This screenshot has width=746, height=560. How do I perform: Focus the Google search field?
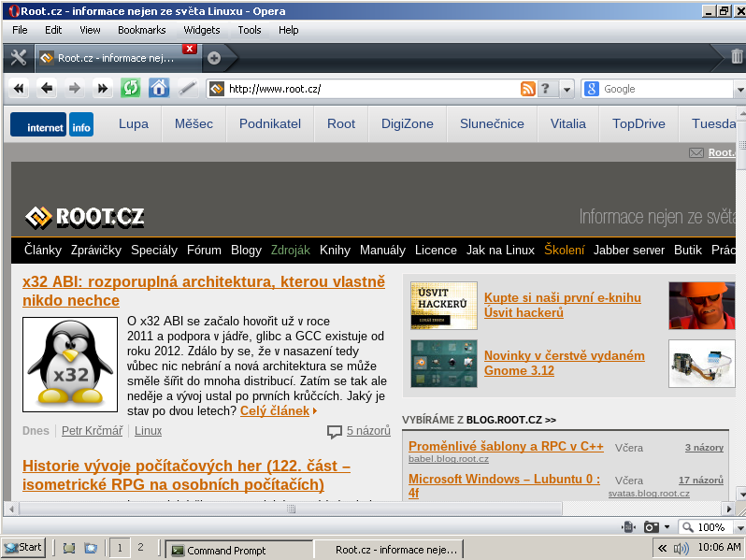pos(666,89)
